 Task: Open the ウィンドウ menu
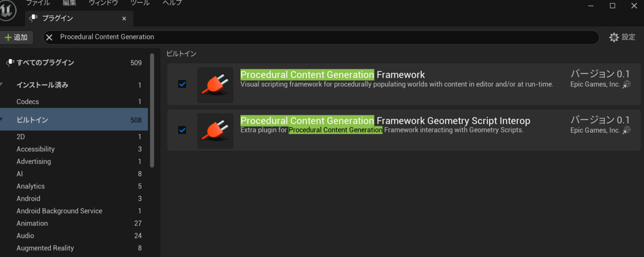(104, 3)
